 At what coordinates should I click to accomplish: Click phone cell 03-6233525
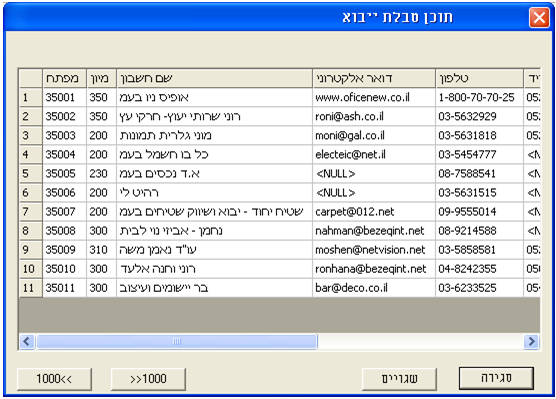(x=479, y=288)
